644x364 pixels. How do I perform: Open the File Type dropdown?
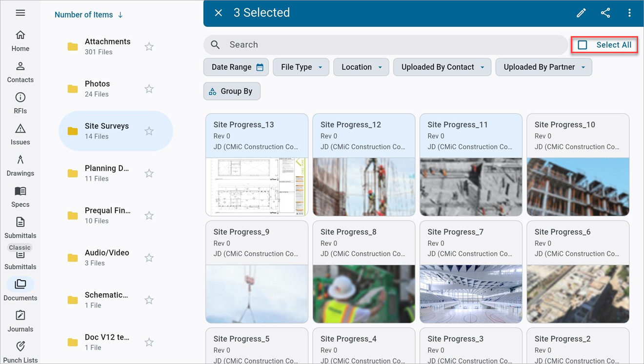(301, 67)
